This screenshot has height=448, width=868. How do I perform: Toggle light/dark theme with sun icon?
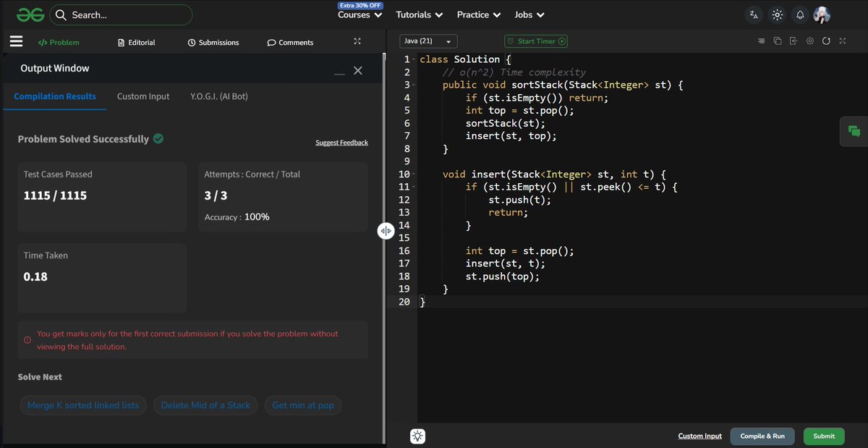pos(777,14)
